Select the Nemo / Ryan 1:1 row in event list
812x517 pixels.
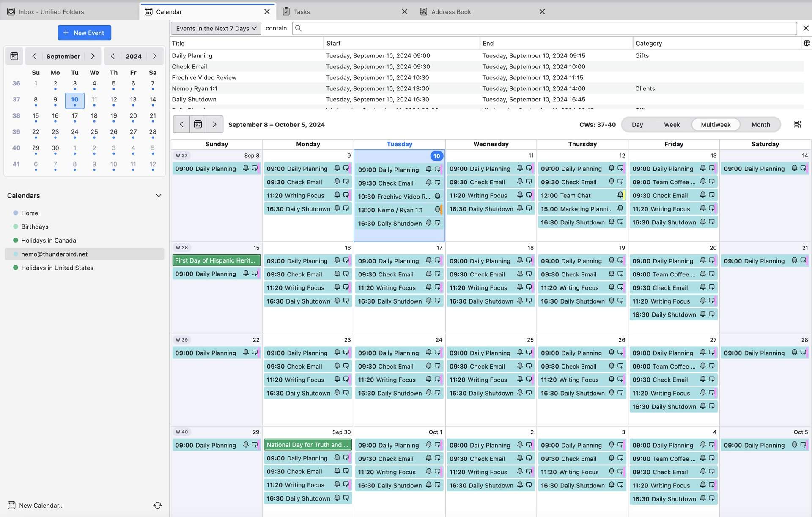point(486,88)
